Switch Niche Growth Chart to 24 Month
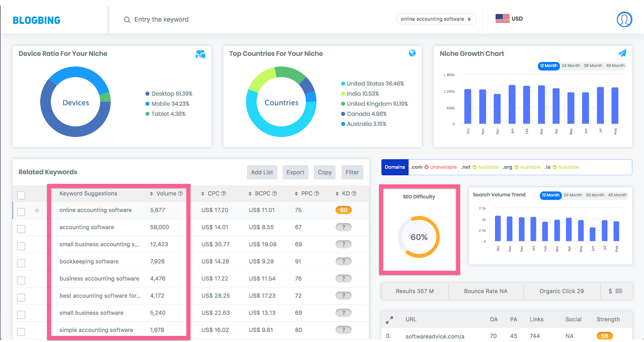This screenshot has width=644, height=342. pos(571,66)
